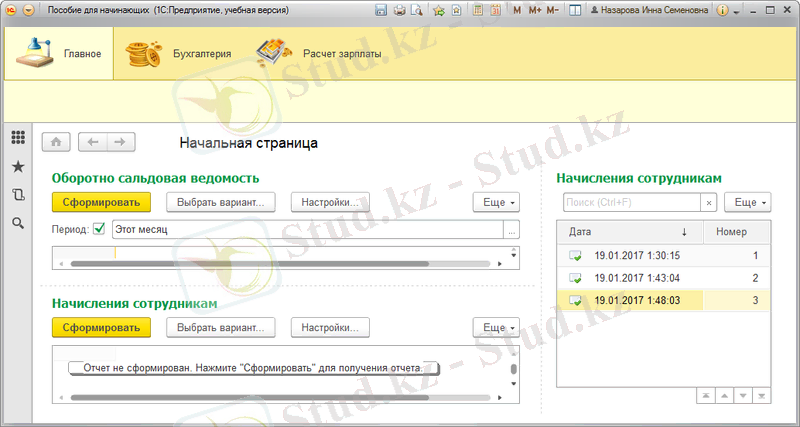Click Сформировать under Оборотно сальдовая ведомость
Screen dimensions: 800x427
100,202
